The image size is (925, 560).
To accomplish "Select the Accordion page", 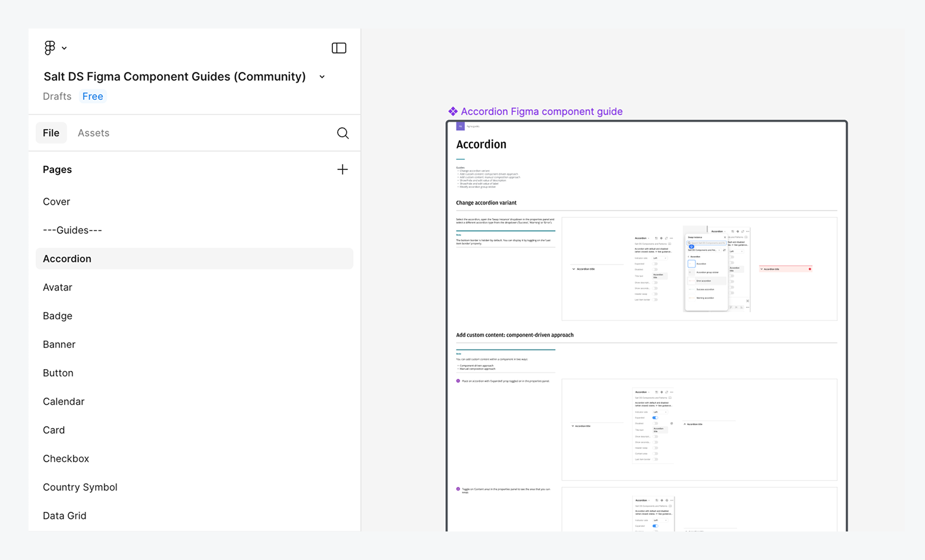I will (194, 259).
